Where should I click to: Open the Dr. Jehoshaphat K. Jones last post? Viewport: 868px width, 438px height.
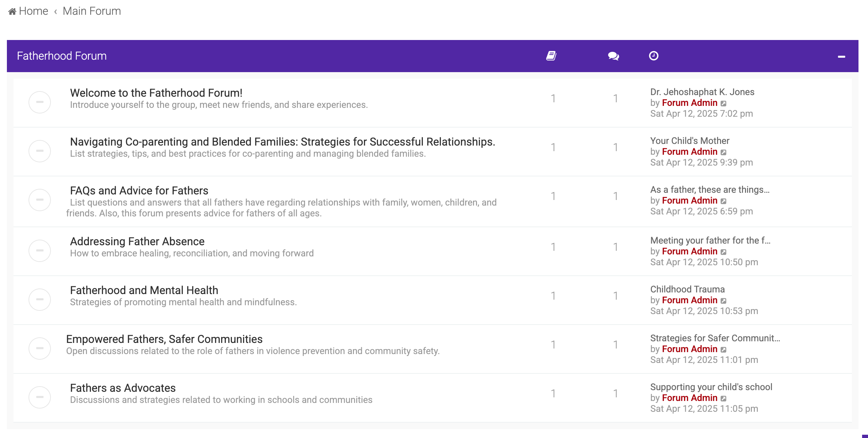[702, 91]
